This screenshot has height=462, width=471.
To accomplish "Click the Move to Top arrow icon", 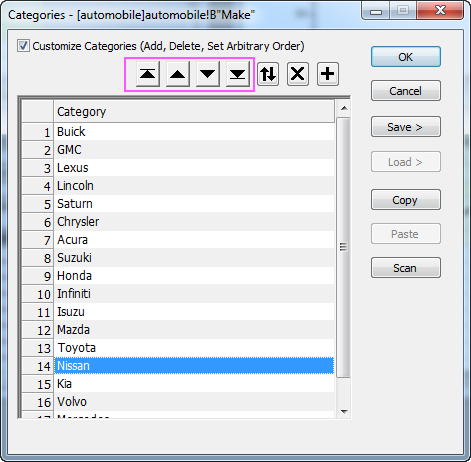I will click(x=148, y=74).
